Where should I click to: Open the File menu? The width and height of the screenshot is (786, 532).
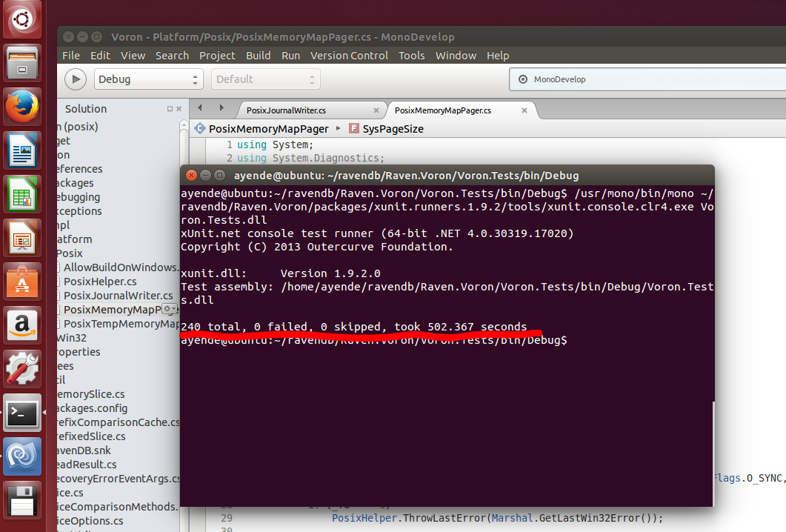(71, 56)
